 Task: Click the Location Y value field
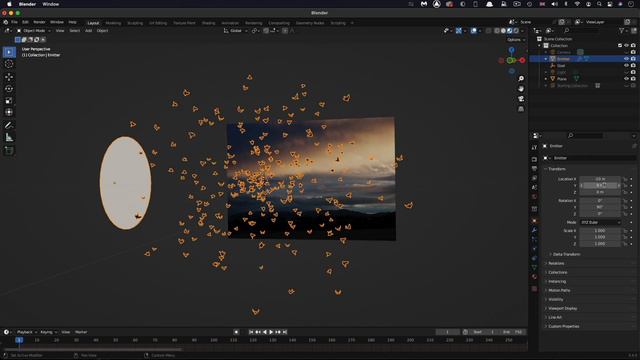600,185
